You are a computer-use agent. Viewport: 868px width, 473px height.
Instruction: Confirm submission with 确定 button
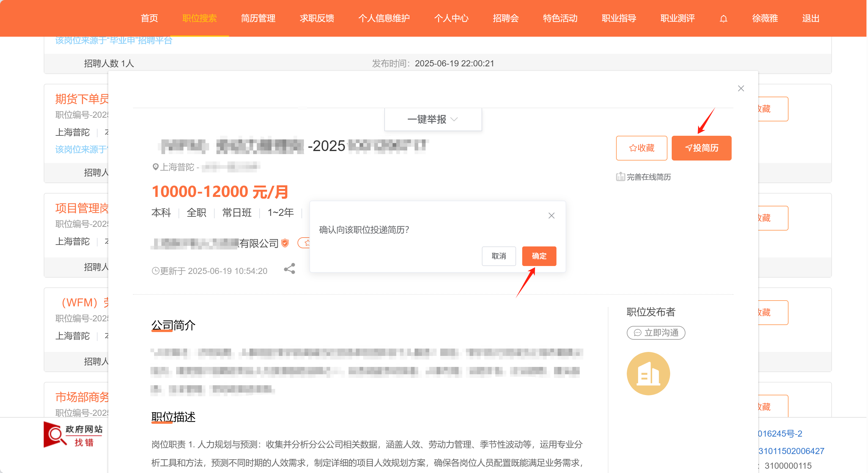pyautogui.click(x=539, y=256)
